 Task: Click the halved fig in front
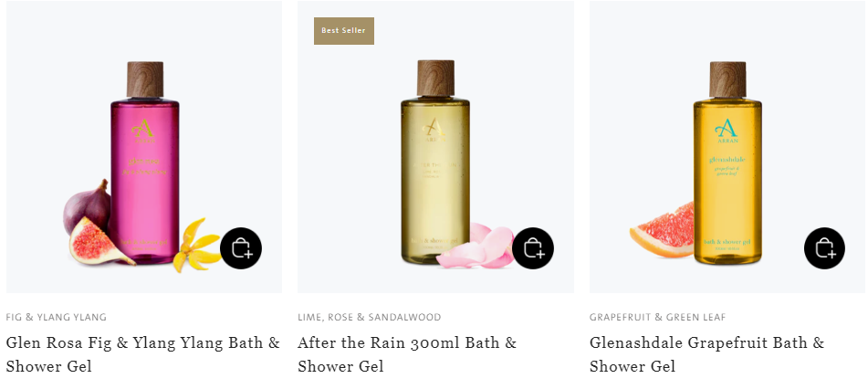[x=99, y=241]
